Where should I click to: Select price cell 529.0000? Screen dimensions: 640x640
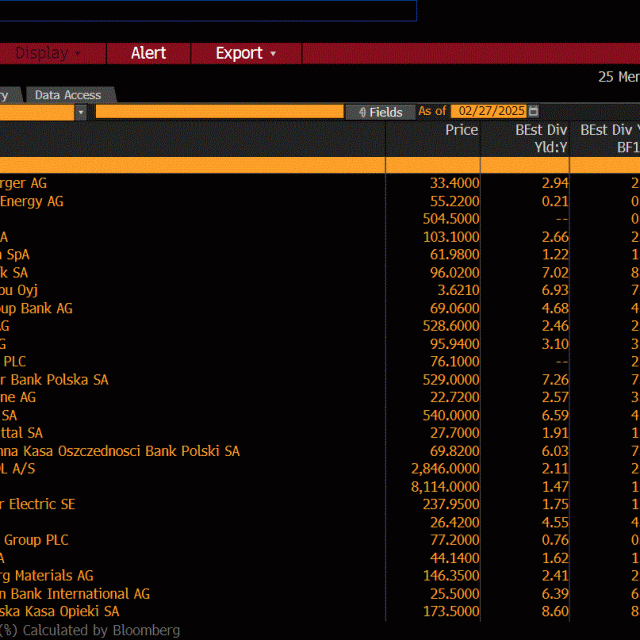click(x=451, y=379)
